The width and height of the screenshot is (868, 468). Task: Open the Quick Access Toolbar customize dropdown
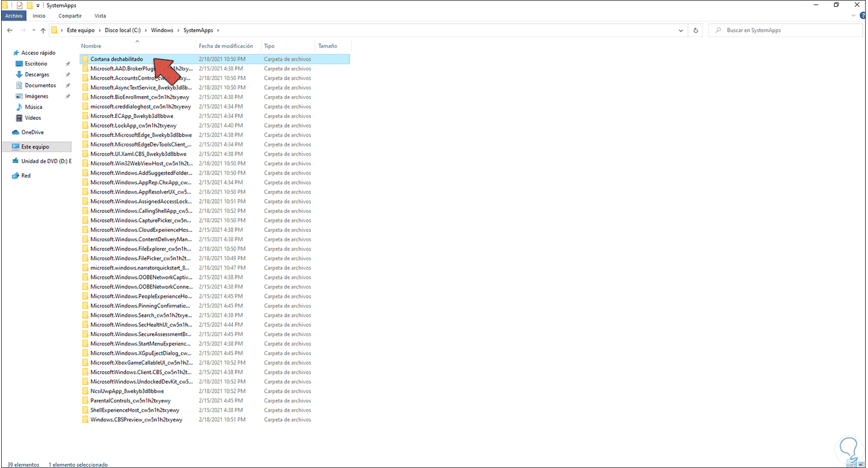[x=38, y=5]
